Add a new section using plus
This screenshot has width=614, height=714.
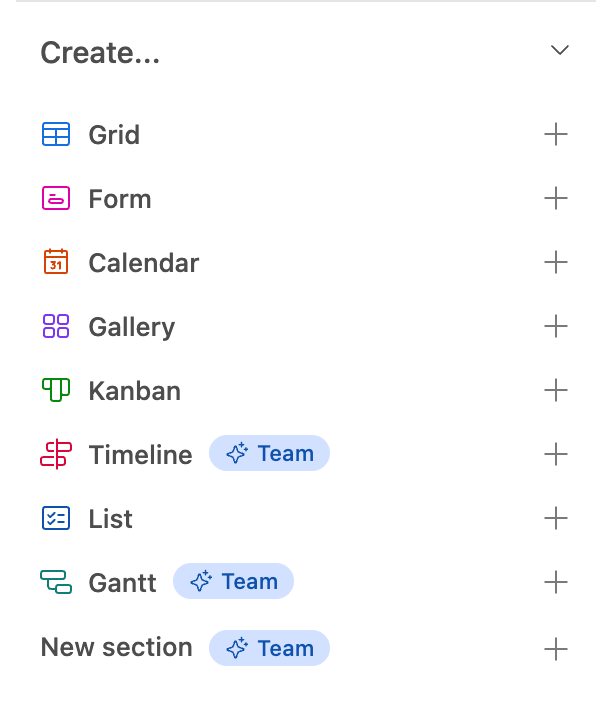point(556,649)
